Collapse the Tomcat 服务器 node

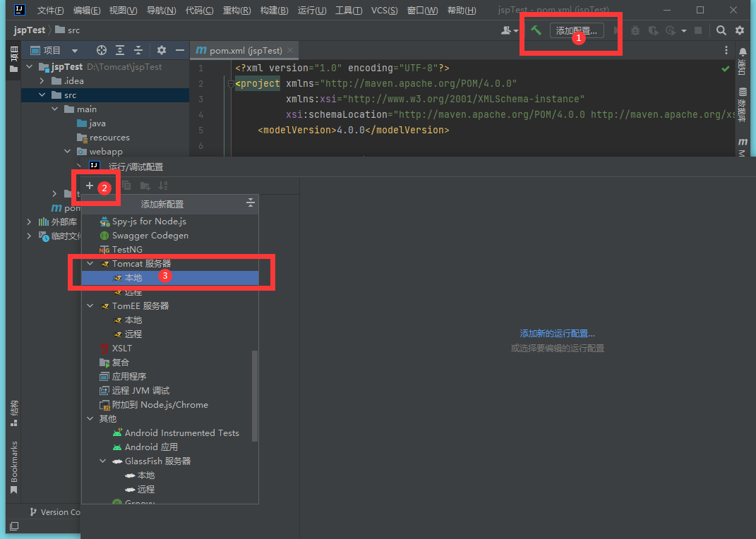(90, 264)
